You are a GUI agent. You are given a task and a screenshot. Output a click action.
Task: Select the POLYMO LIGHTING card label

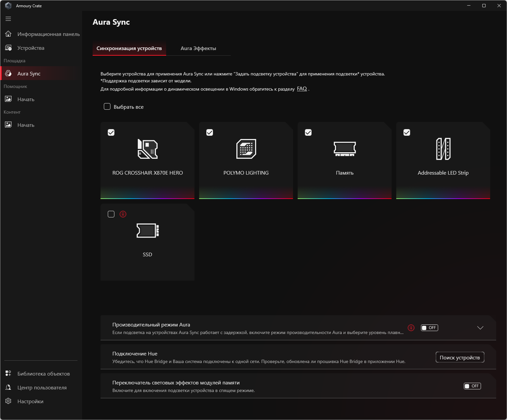(x=246, y=173)
